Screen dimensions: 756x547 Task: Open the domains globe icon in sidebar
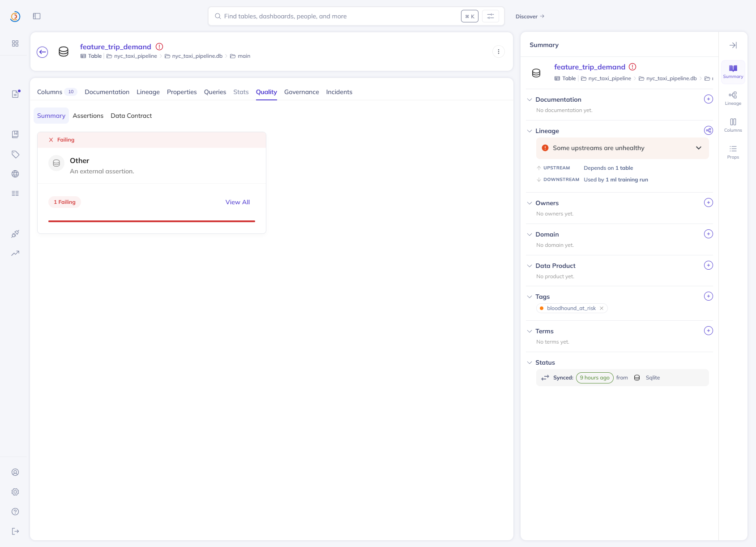pos(15,174)
